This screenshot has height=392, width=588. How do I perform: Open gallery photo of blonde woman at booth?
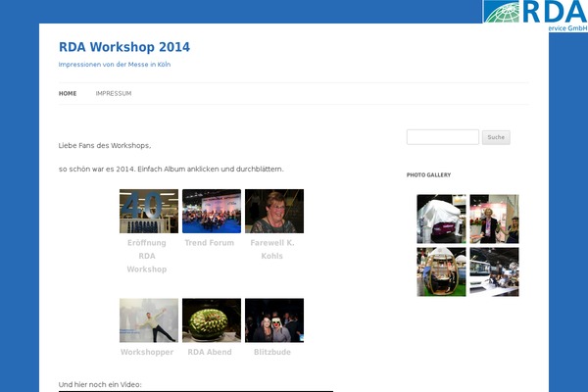494,220
